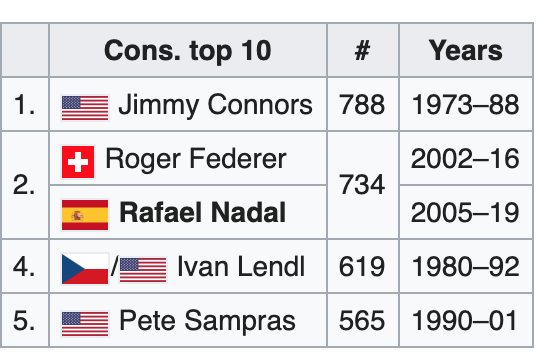Click the 'Years' column header
Screen dimensions: 560x364
[x=466, y=50]
